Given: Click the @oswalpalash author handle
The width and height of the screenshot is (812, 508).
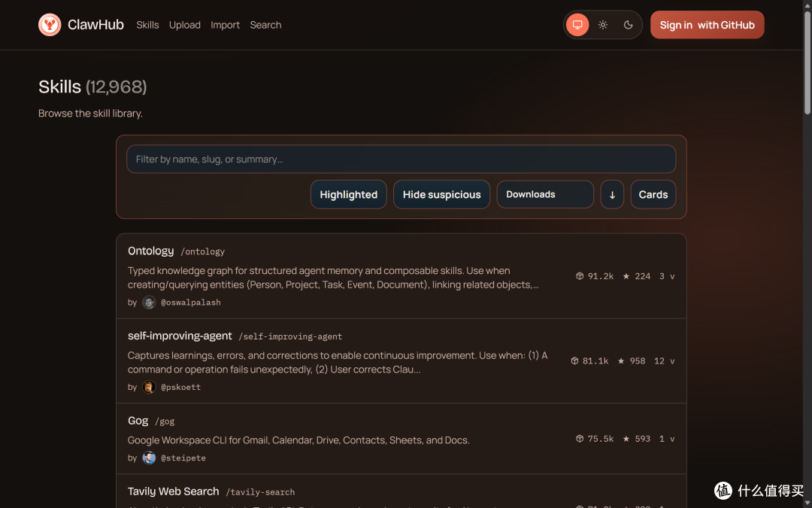Looking at the screenshot, I should coord(191,303).
